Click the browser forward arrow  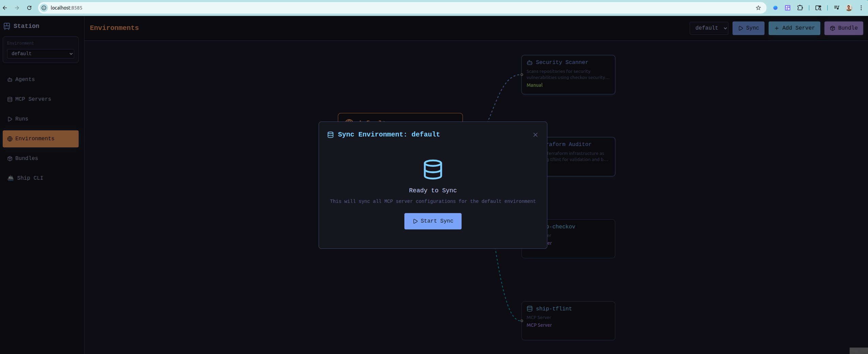point(17,8)
